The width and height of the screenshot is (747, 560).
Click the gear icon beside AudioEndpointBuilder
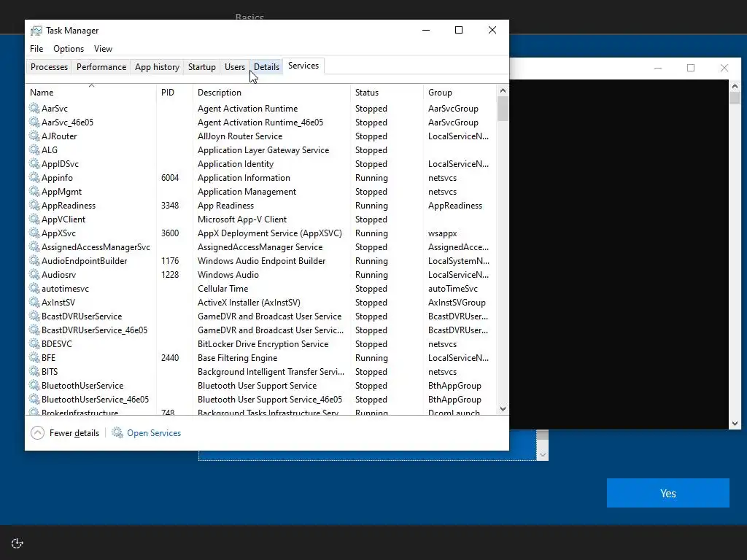coord(34,260)
